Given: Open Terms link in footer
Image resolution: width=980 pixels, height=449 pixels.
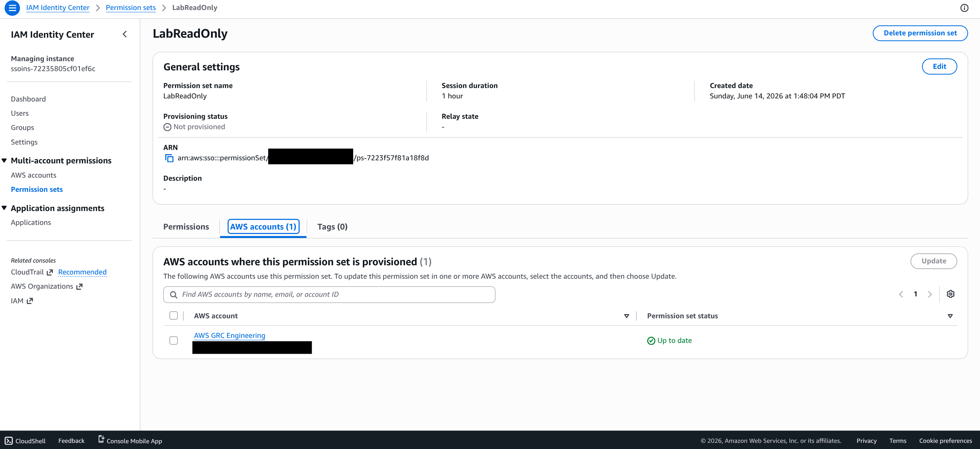Looking at the screenshot, I should pyautogui.click(x=898, y=441).
